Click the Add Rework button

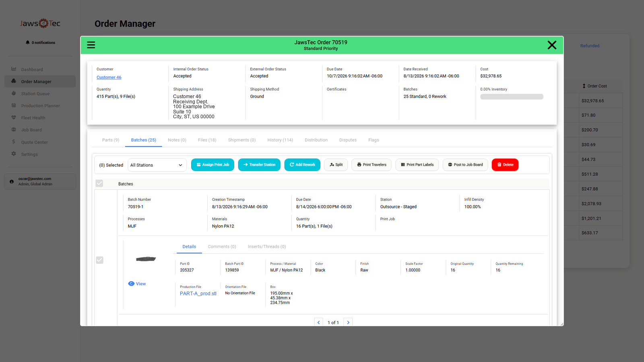point(302,165)
